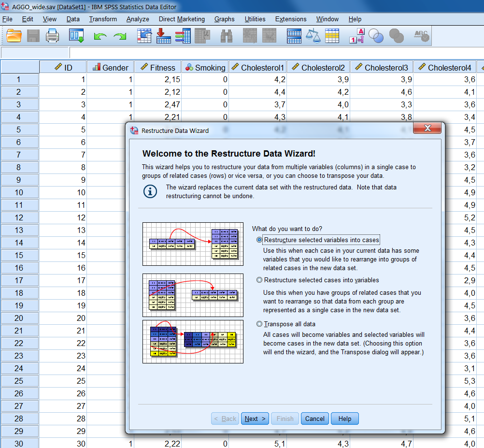Cancel the Restructure Data Wizard

[314, 419]
